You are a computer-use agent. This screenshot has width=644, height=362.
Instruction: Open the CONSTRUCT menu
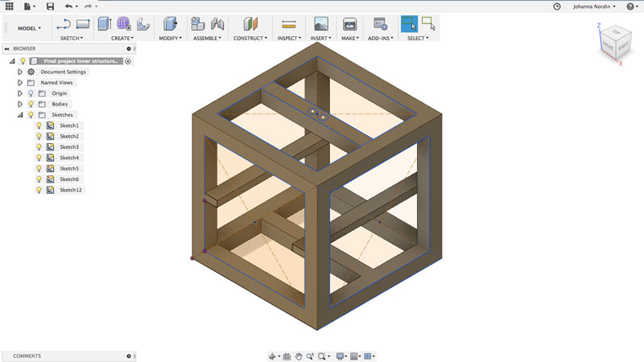pyautogui.click(x=250, y=38)
